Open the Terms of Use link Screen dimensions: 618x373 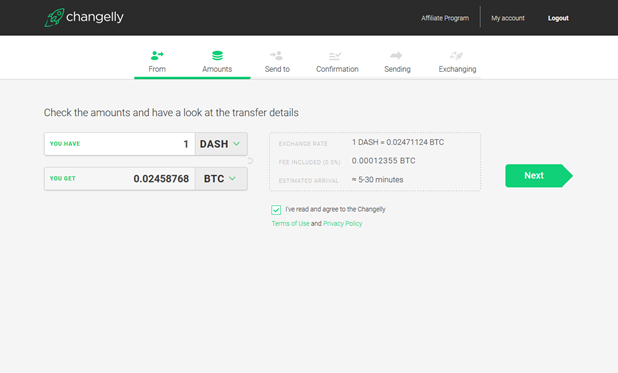pyautogui.click(x=290, y=224)
